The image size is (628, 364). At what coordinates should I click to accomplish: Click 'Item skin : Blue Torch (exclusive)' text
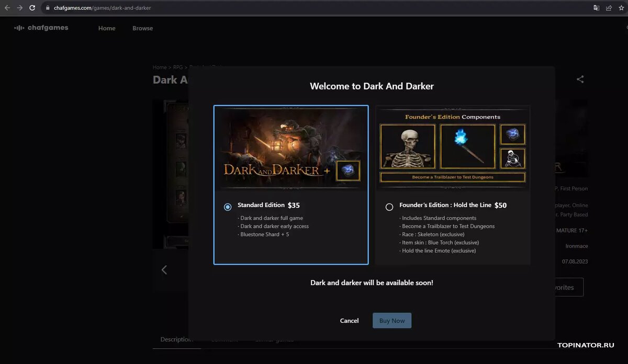[x=440, y=243]
